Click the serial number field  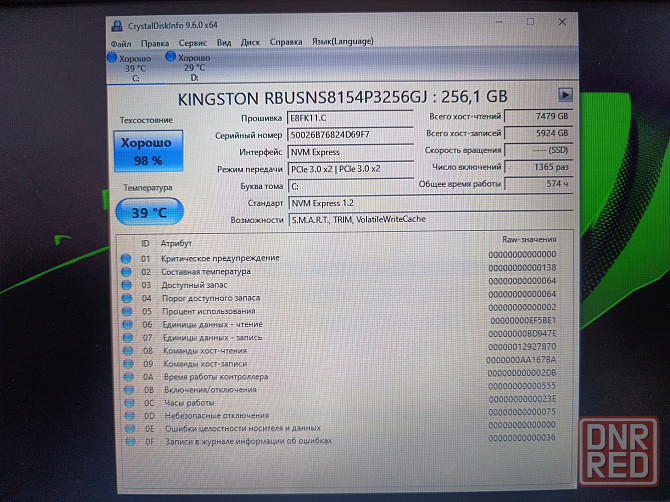[350, 135]
